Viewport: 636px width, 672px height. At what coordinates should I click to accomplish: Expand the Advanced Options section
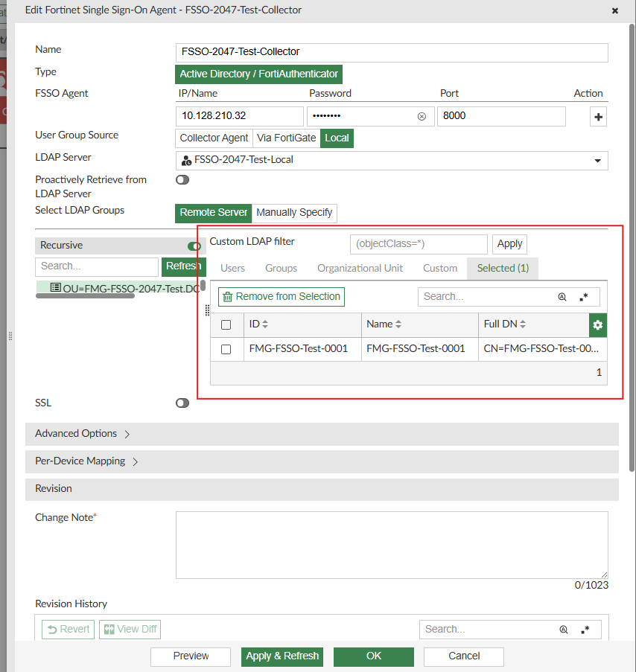click(x=322, y=434)
